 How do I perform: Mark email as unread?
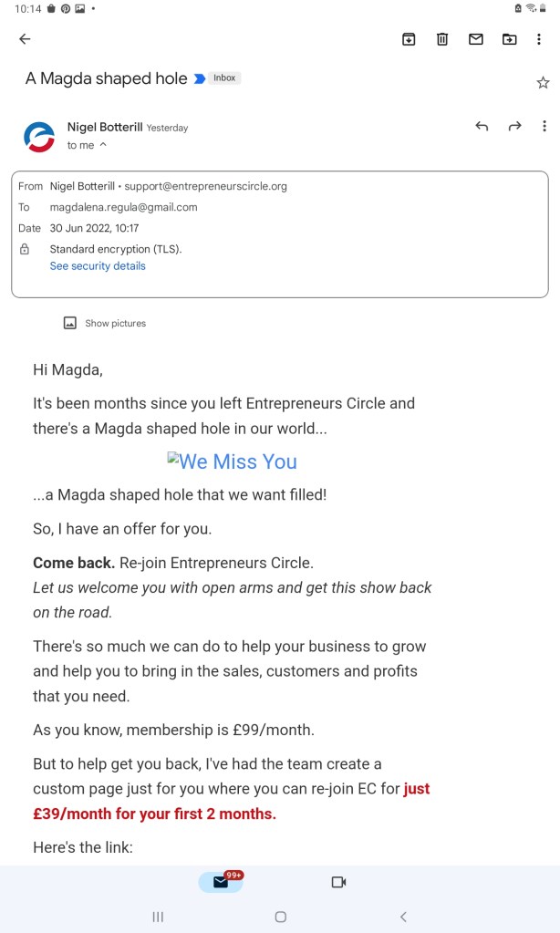coord(475,39)
